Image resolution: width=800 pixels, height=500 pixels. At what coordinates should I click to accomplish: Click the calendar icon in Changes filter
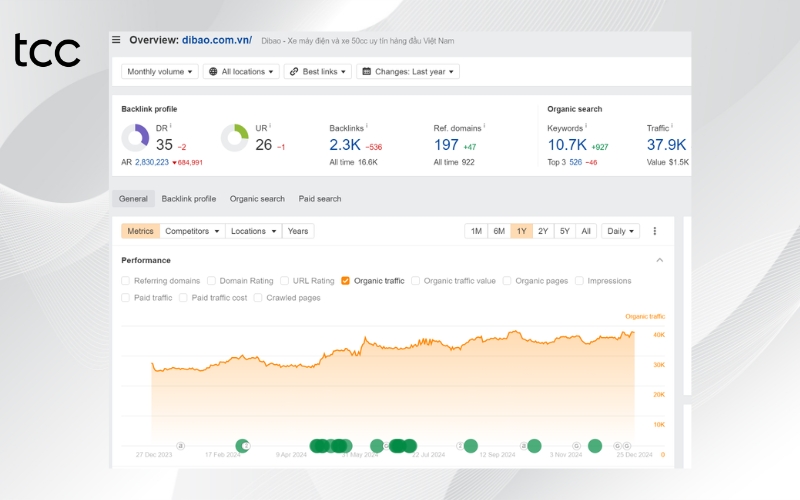click(x=366, y=71)
